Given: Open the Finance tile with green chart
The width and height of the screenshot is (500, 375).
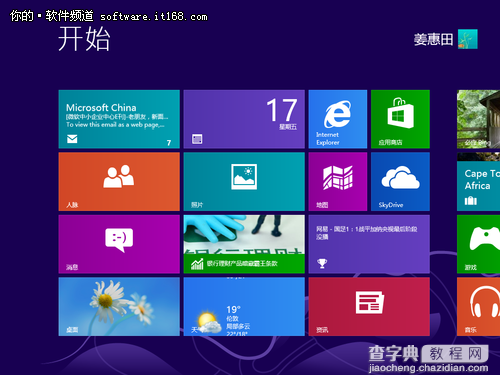Looking at the screenshot, I should pyautogui.click(x=244, y=244).
